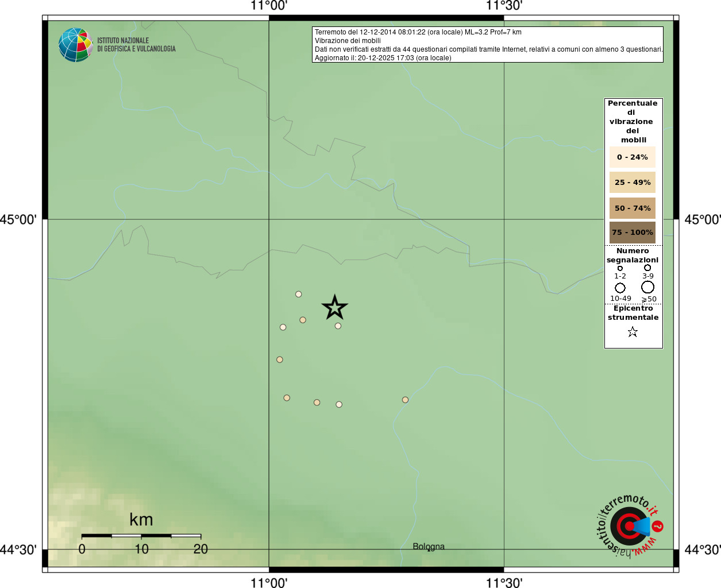Click the '0' value on the scale bar
721x588 pixels.
(x=82, y=549)
